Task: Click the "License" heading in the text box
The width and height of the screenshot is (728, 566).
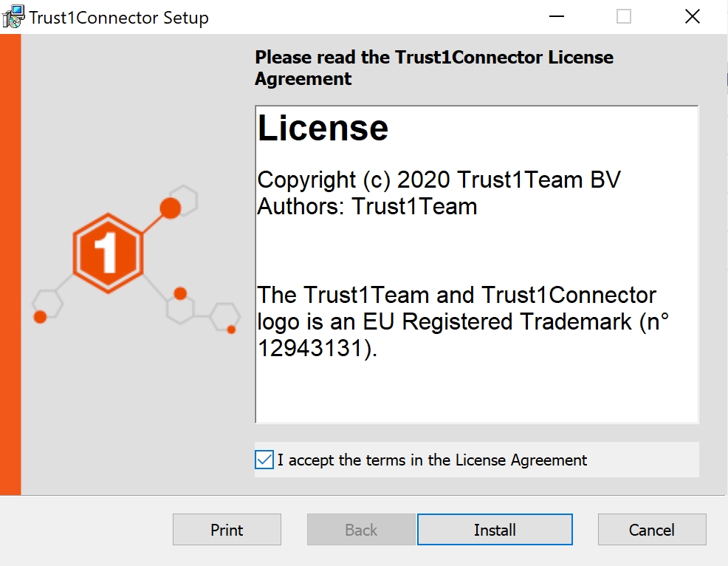Action: [x=323, y=129]
